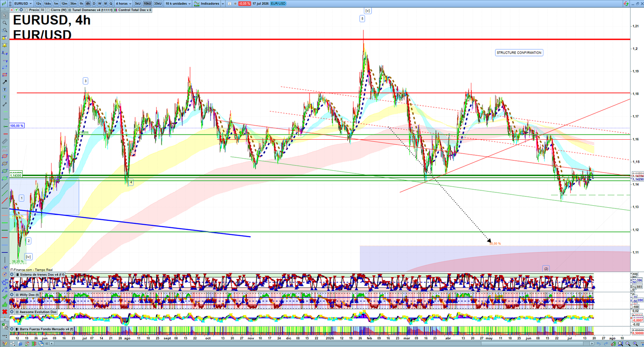This screenshot has height=347, width=644.
Task: Click the share icon in bottom toolbar
Action: pos(12,344)
